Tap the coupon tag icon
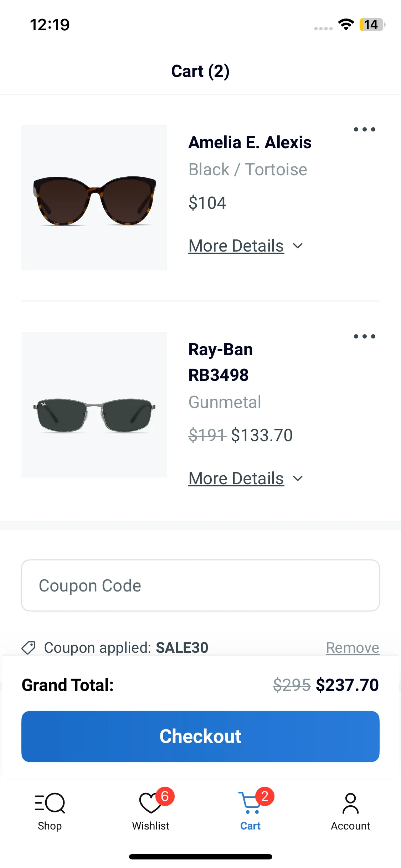Screen dimensions: 401x868 [x=29, y=648]
